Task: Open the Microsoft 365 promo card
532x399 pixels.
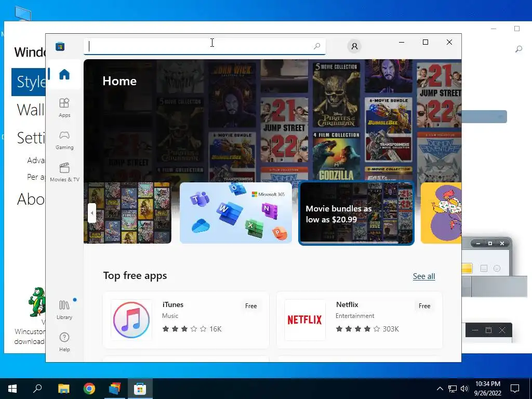Action: click(235, 212)
